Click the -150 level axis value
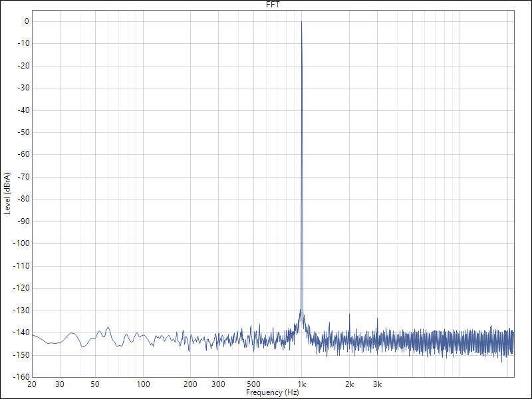532x399 pixels. 21,355
